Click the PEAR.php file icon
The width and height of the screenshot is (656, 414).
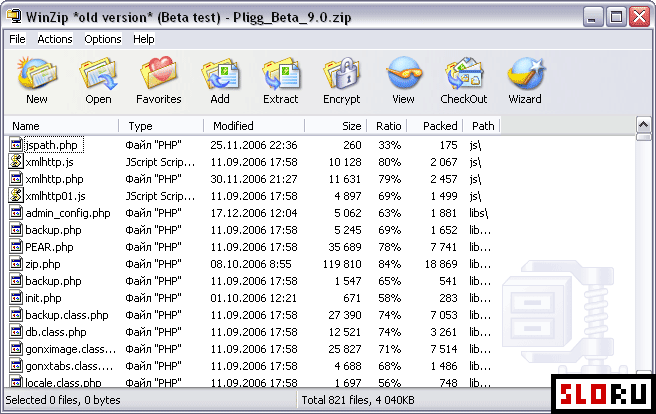click(x=16, y=247)
